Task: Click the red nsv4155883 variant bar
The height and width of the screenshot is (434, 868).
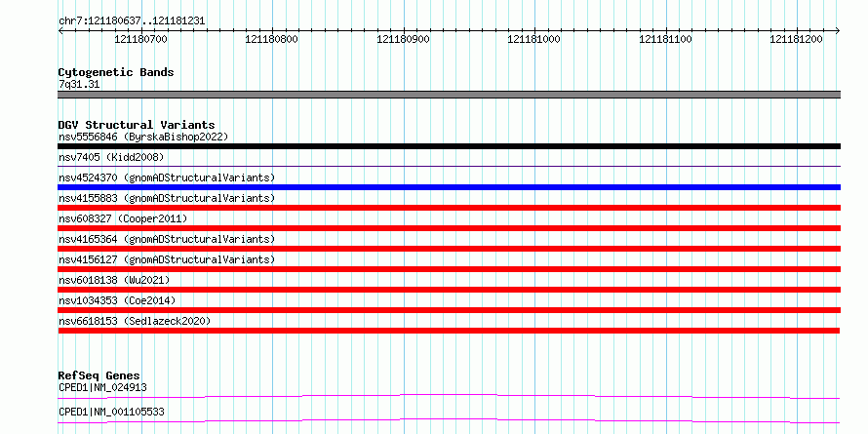Action: [x=449, y=208]
